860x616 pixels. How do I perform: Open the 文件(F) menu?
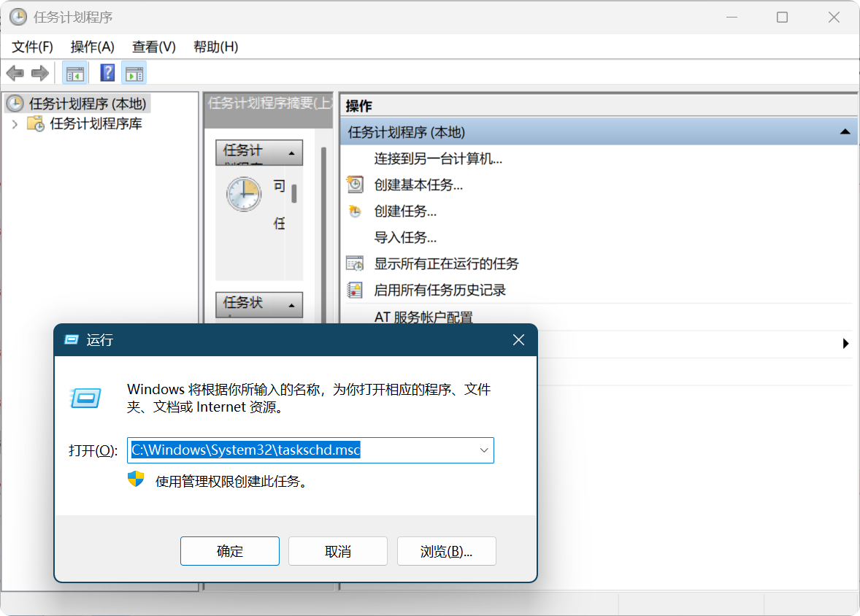click(x=32, y=47)
